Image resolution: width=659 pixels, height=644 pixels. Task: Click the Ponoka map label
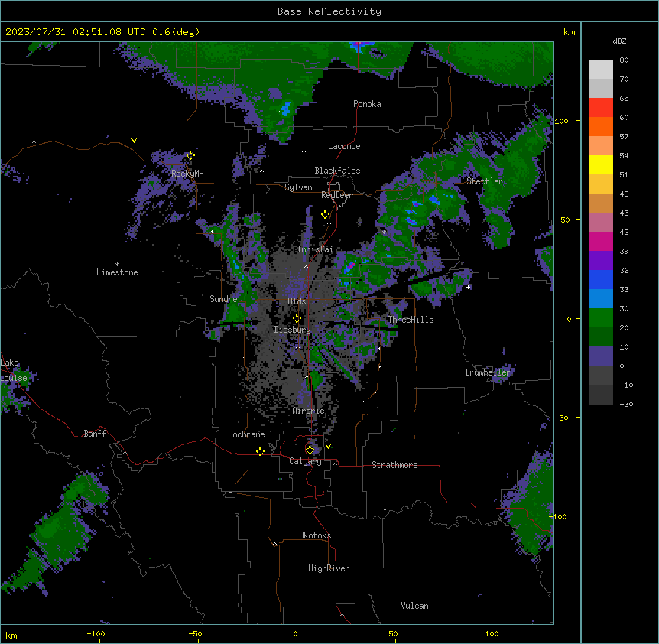point(367,104)
